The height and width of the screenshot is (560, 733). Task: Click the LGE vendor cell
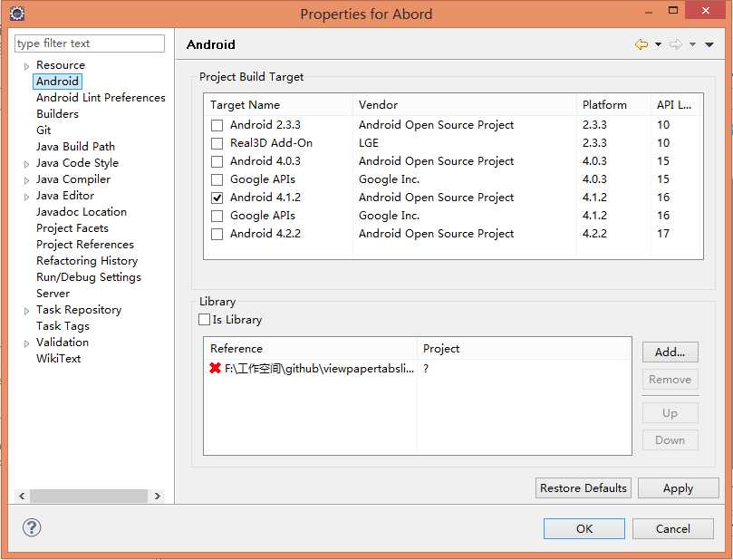coord(369,143)
